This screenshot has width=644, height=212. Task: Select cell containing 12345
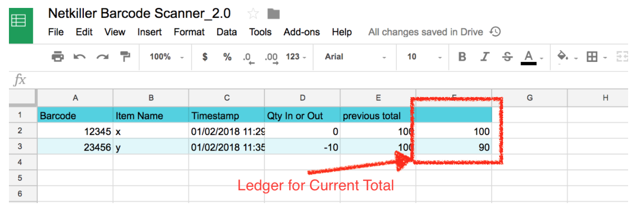(x=75, y=131)
